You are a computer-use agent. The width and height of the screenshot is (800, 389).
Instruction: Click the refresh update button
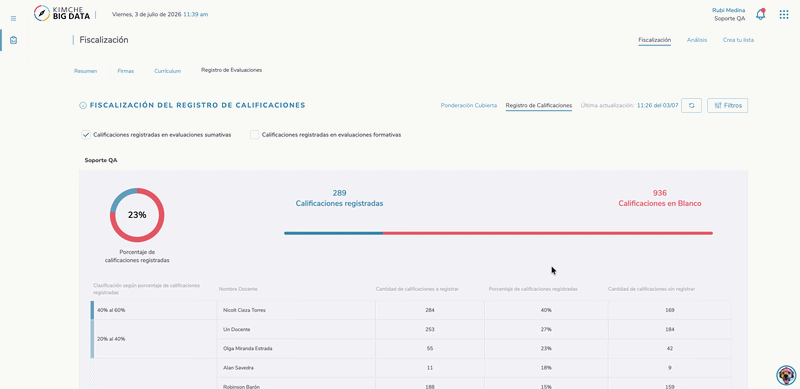point(691,106)
